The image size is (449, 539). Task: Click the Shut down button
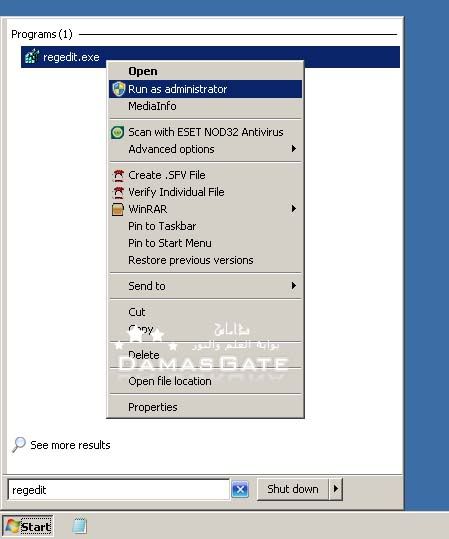[x=293, y=489]
